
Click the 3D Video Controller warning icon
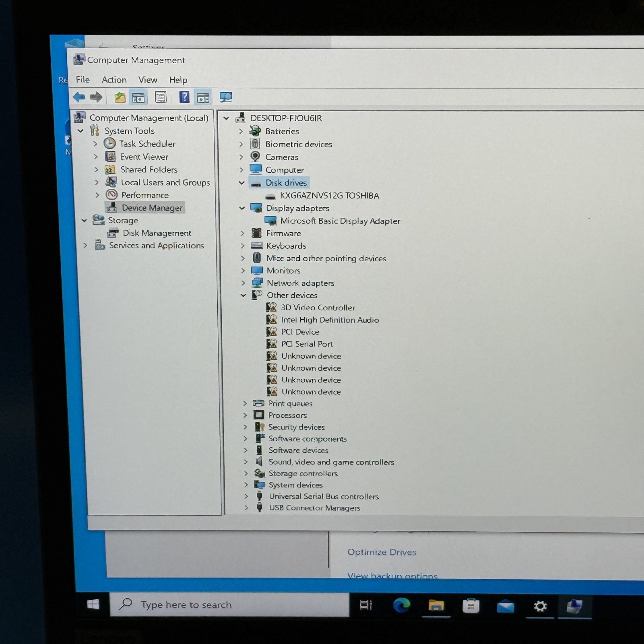(x=272, y=308)
